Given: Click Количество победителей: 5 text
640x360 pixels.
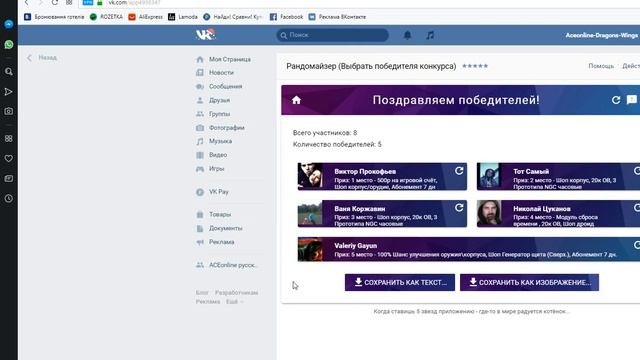Looking at the screenshot, I should (x=337, y=144).
